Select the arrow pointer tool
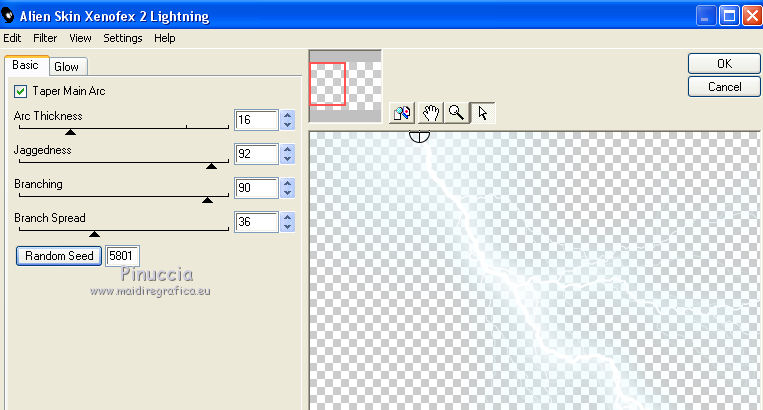 pos(483,113)
